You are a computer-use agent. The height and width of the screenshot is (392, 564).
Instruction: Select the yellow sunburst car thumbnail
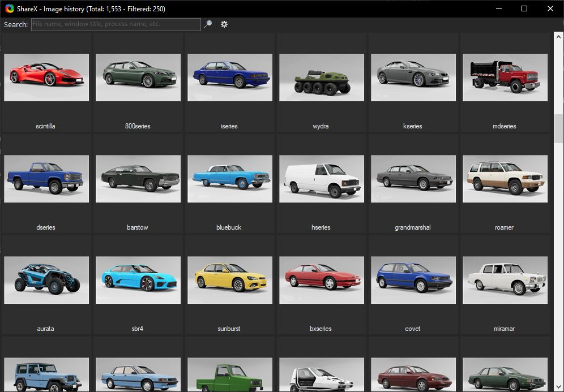click(230, 280)
